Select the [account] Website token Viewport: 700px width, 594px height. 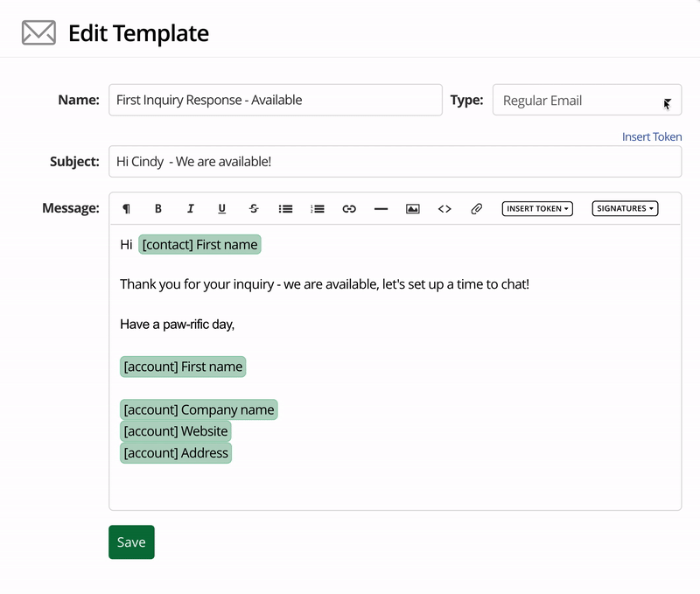[x=176, y=431]
